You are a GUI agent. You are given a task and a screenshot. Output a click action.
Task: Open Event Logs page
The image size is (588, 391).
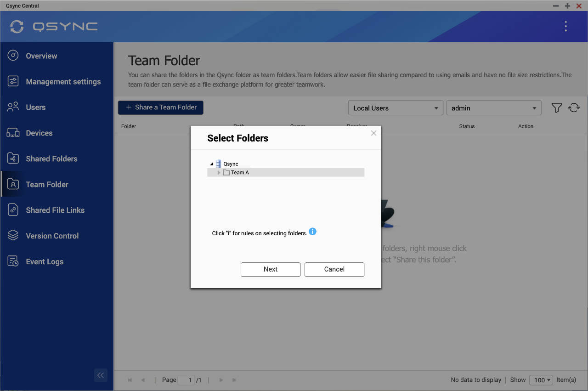45,261
